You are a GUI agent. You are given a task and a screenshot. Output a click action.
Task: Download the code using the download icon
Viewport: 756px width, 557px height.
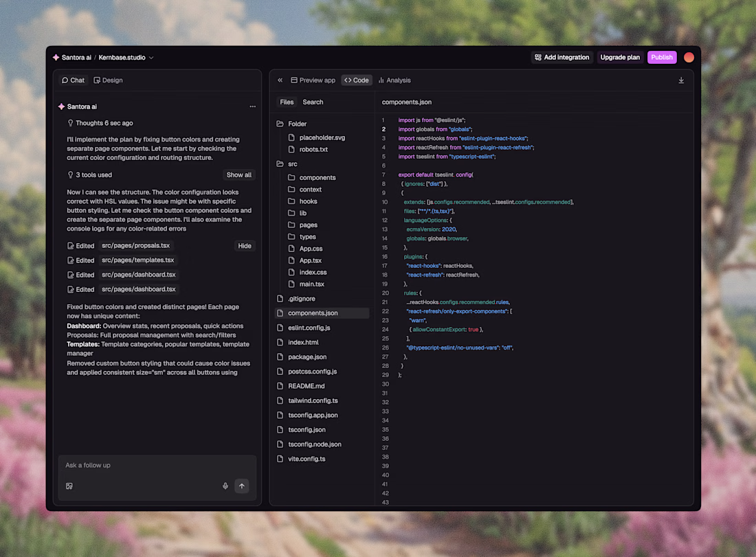(681, 80)
